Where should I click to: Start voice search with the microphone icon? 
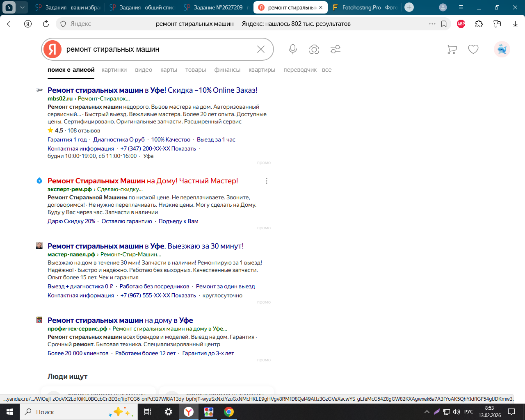click(293, 49)
